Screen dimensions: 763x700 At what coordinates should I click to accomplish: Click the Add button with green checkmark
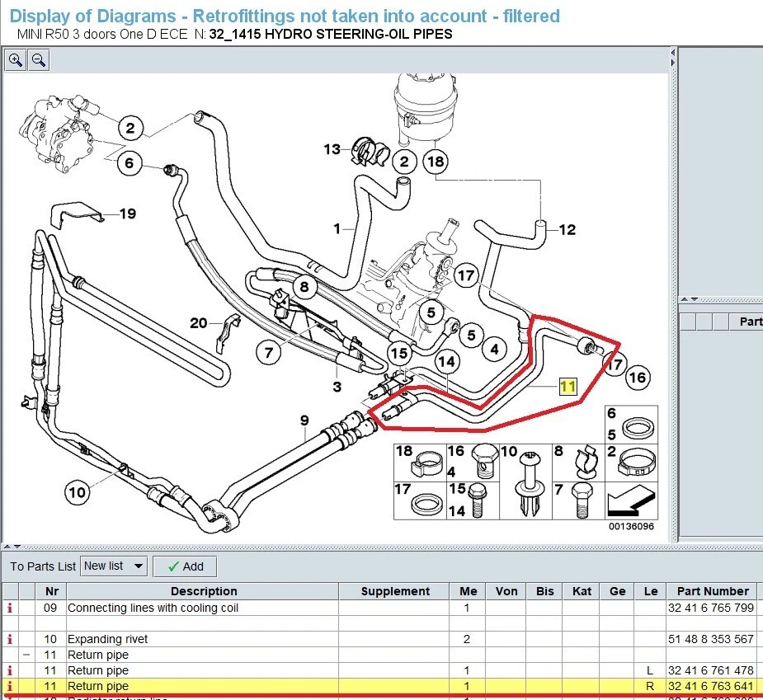(x=184, y=566)
